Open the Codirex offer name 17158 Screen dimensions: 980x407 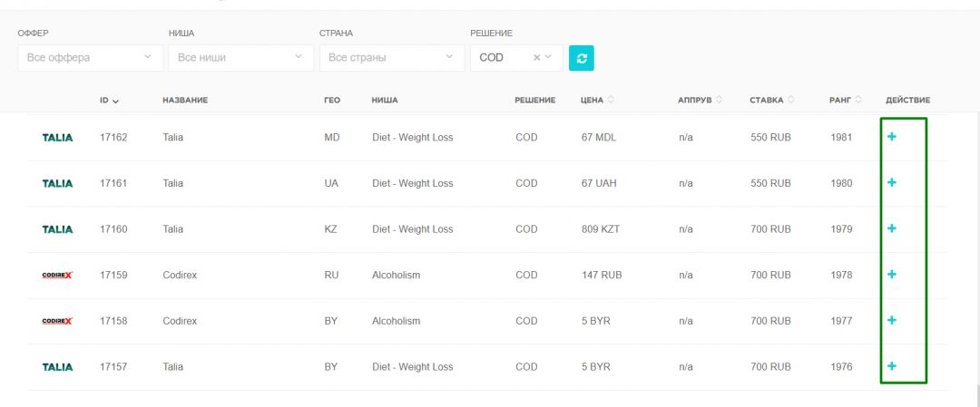click(180, 321)
